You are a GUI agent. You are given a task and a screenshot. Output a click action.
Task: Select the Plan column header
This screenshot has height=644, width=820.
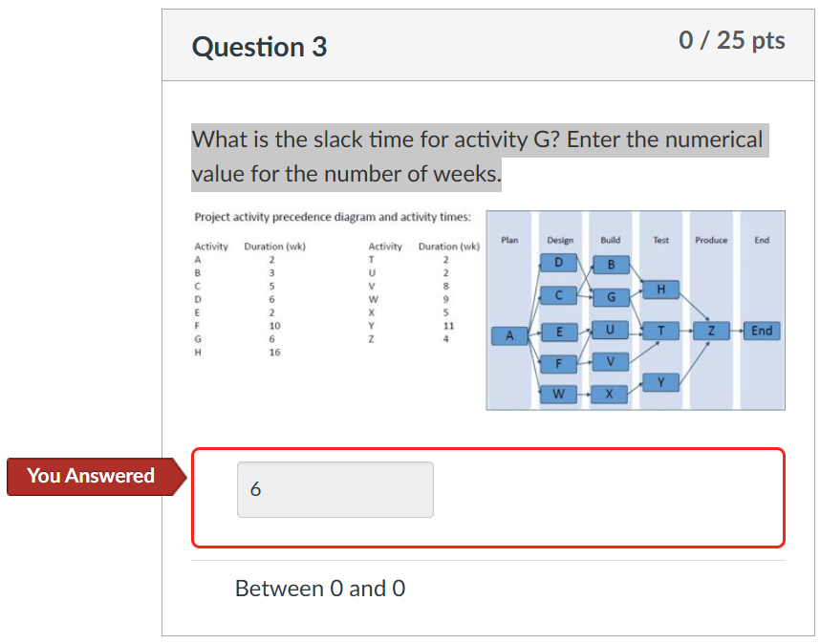point(509,240)
